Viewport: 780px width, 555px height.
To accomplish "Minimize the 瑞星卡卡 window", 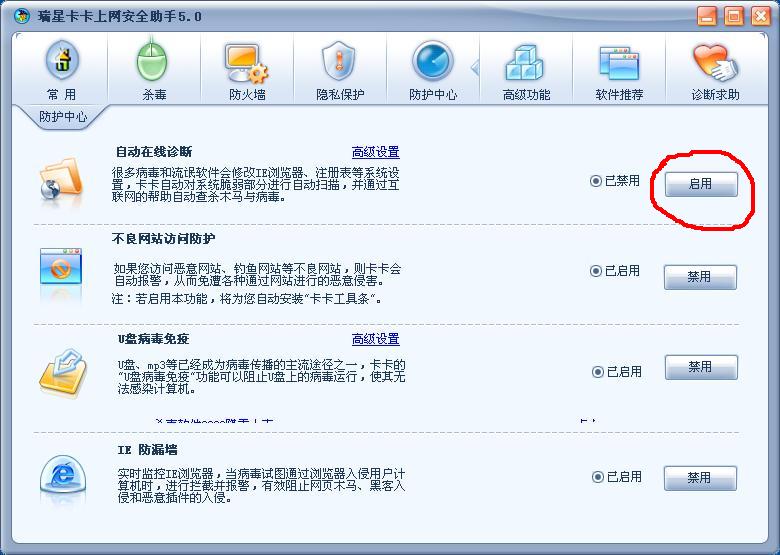I will (x=706, y=16).
